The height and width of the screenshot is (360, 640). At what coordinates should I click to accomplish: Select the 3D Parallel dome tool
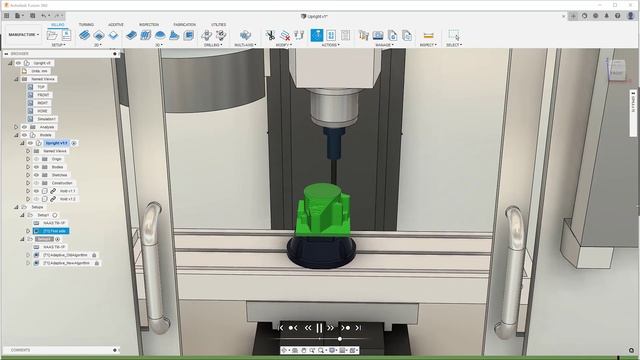click(160, 35)
